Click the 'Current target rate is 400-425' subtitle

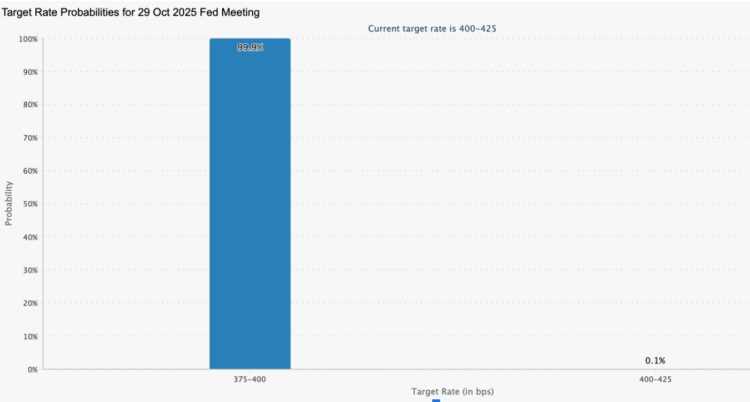point(432,29)
